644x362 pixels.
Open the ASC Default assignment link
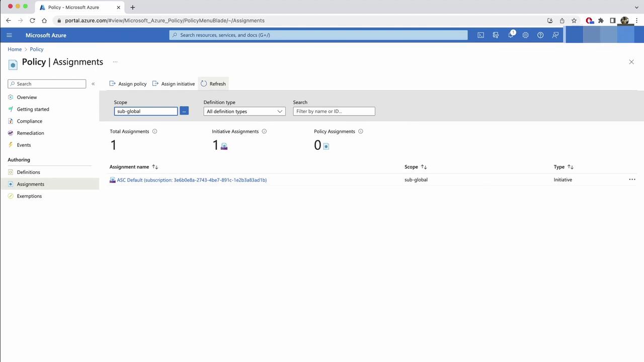coord(192,180)
